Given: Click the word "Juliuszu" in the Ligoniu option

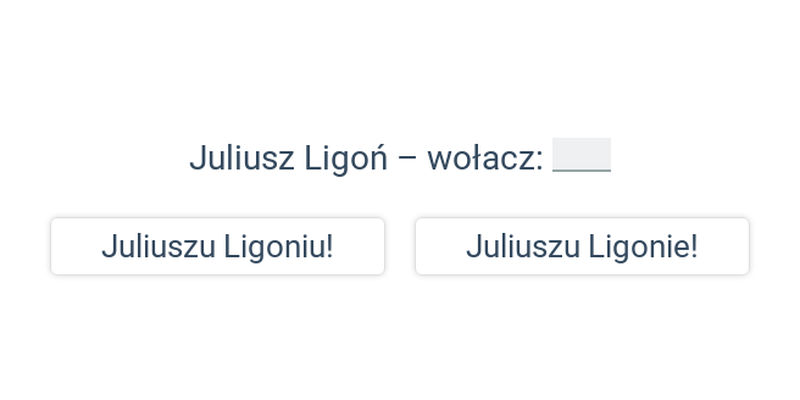Looking at the screenshot, I should (158, 247).
